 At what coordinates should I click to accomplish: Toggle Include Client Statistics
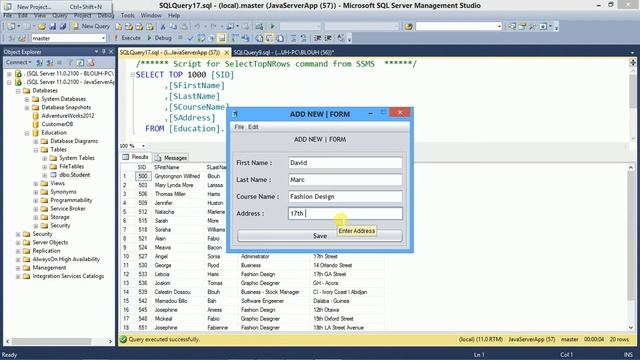point(245,38)
